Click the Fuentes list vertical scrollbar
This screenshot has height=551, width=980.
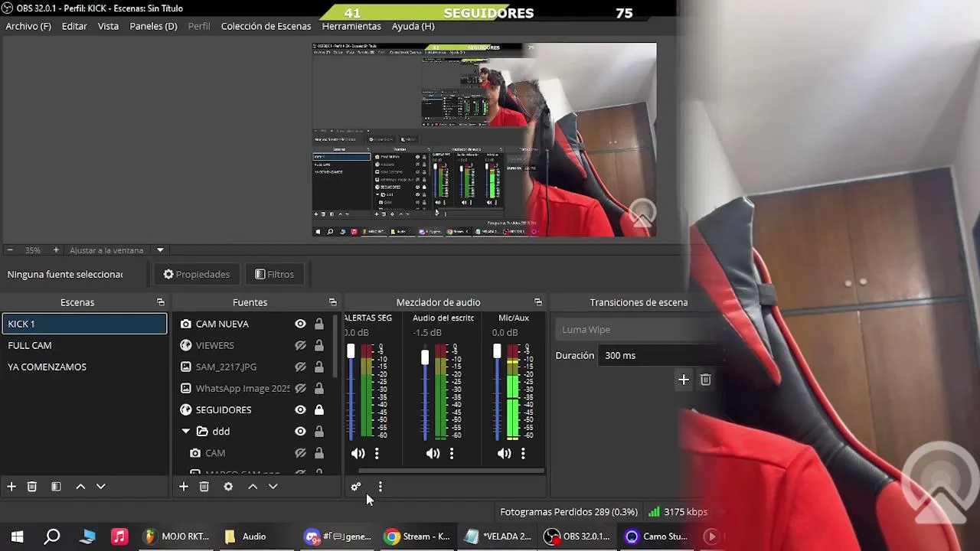(335, 346)
